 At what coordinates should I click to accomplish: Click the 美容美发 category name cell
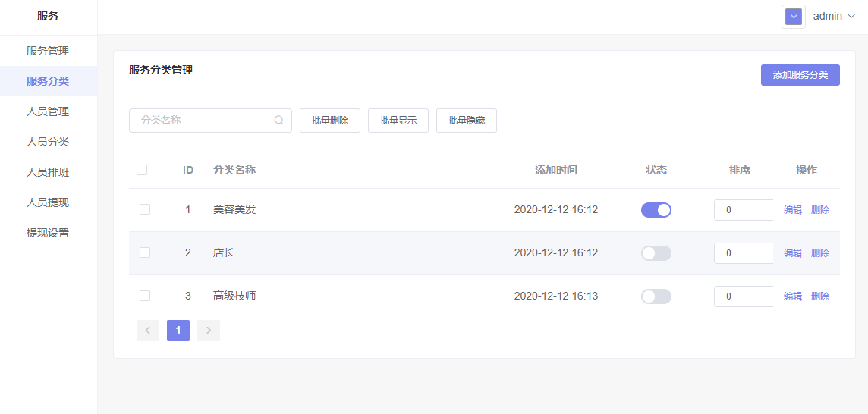[x=234, y=210]
